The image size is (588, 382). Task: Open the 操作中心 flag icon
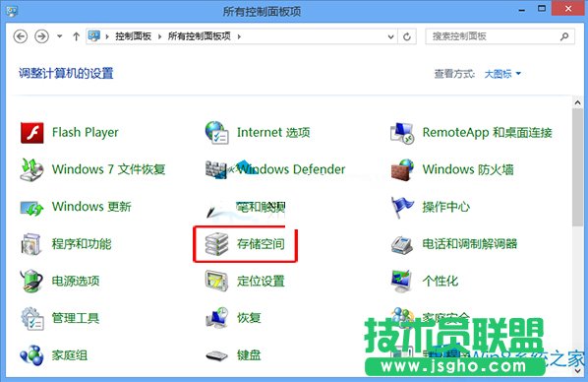coord(402,207)
